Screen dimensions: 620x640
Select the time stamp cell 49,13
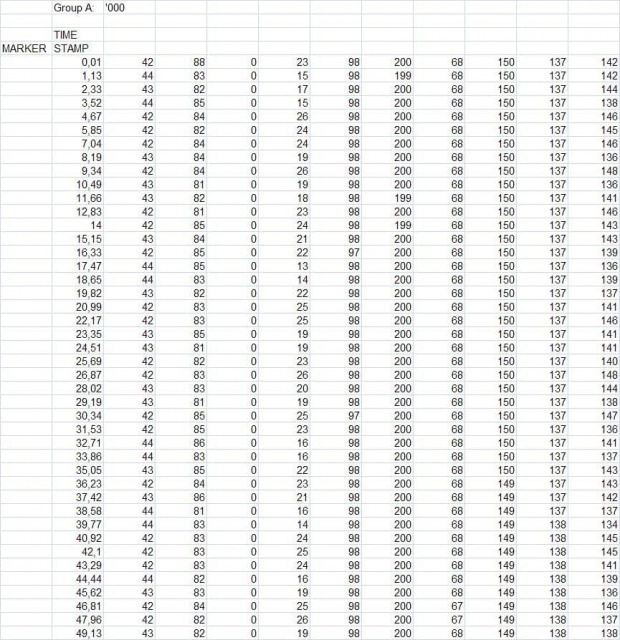point(78,633)
